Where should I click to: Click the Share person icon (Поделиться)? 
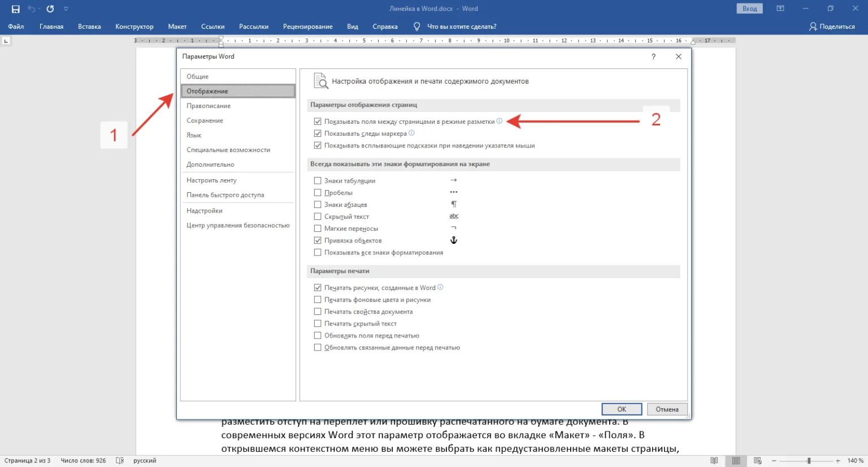click(x=813, y=27)
